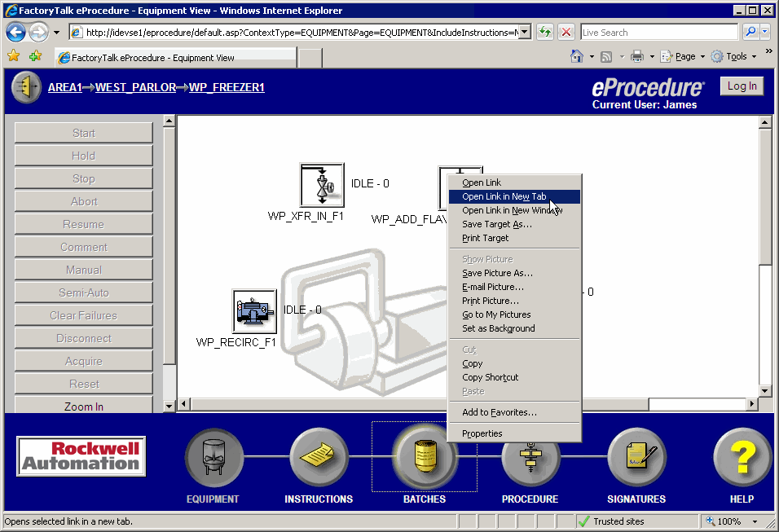Click the red Stop loading icon
The image size is (779, 532).
[x=566, y=33]
